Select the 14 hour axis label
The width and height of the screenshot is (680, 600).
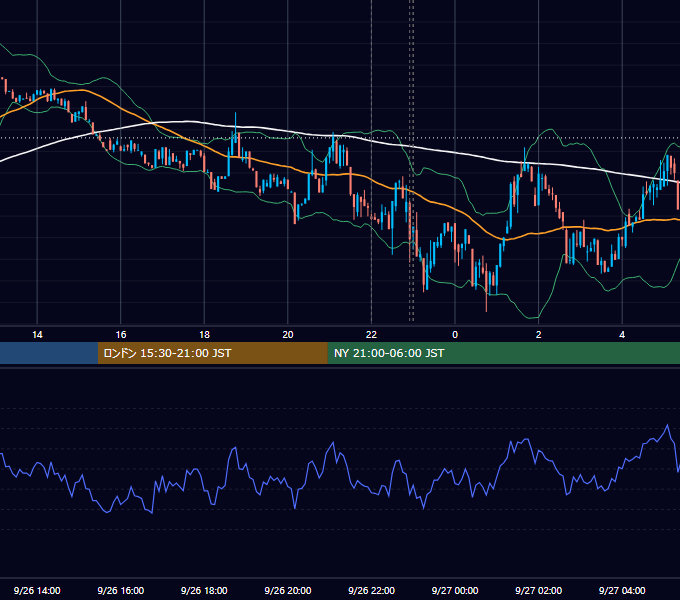click(x=37, y=335)
